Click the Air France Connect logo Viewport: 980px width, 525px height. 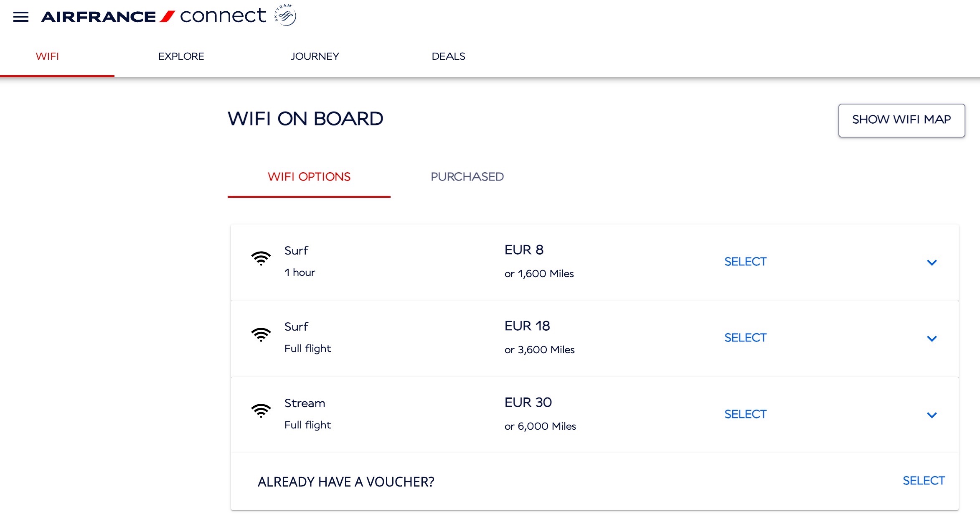click(x=150, y=16)
